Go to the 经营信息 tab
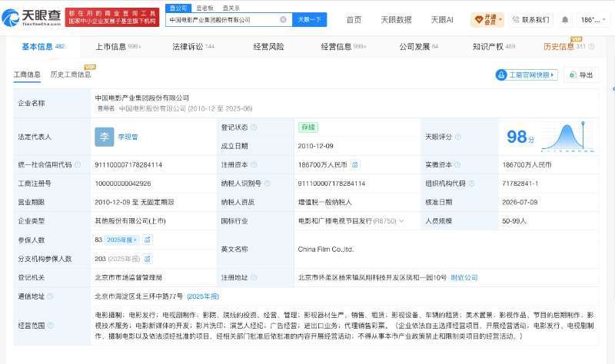 point(344,47)
